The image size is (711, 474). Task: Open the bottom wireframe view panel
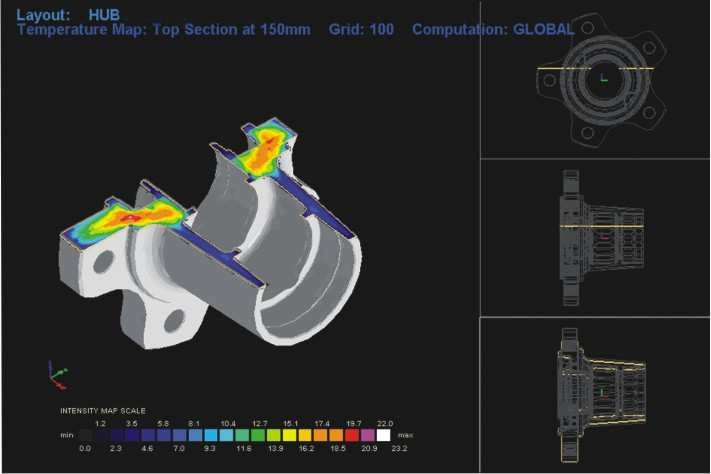click(x=595, y=393)
